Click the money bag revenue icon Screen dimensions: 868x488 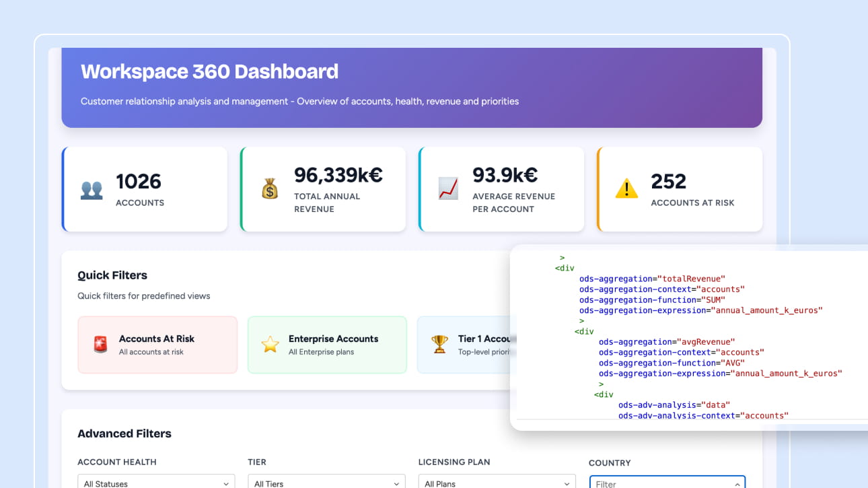[270, 189]
